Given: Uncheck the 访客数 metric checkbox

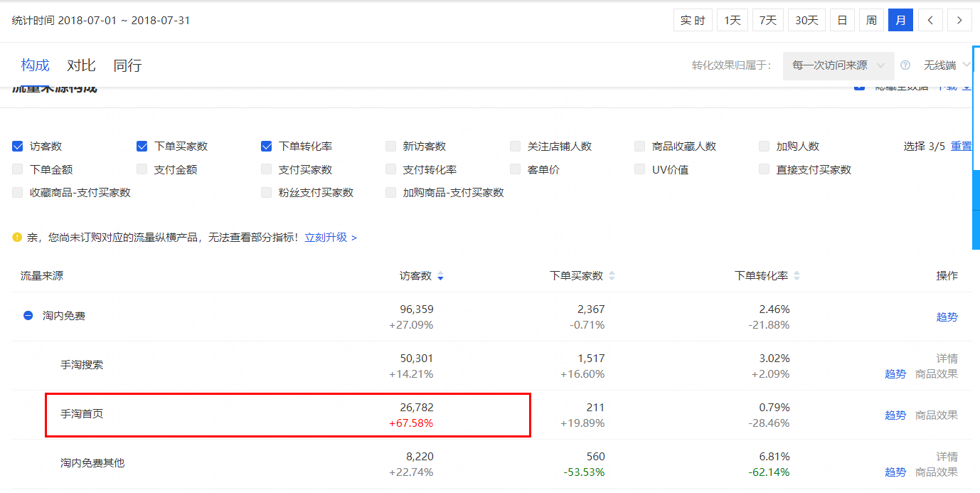Looking at the screenshot, I should [x=16, y=146].
